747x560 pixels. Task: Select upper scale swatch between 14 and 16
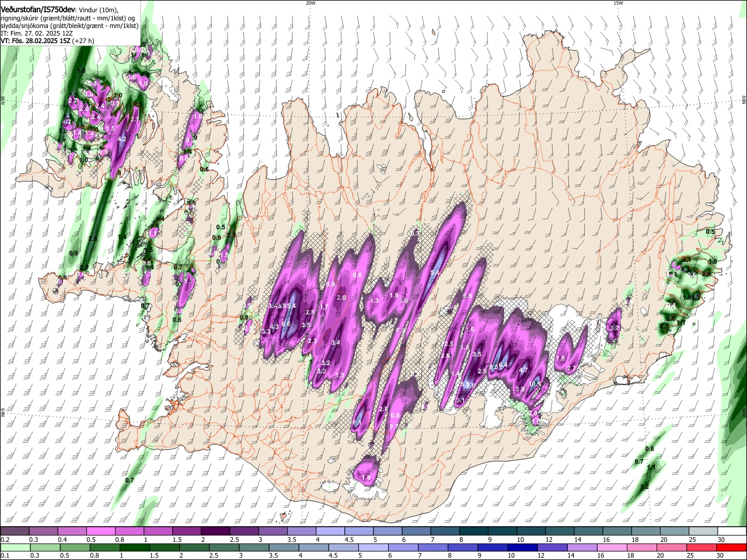point(589,531)
